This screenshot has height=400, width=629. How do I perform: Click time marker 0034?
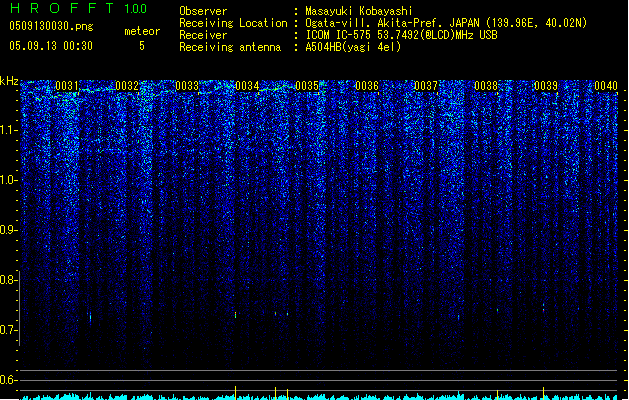click(247, 86)
